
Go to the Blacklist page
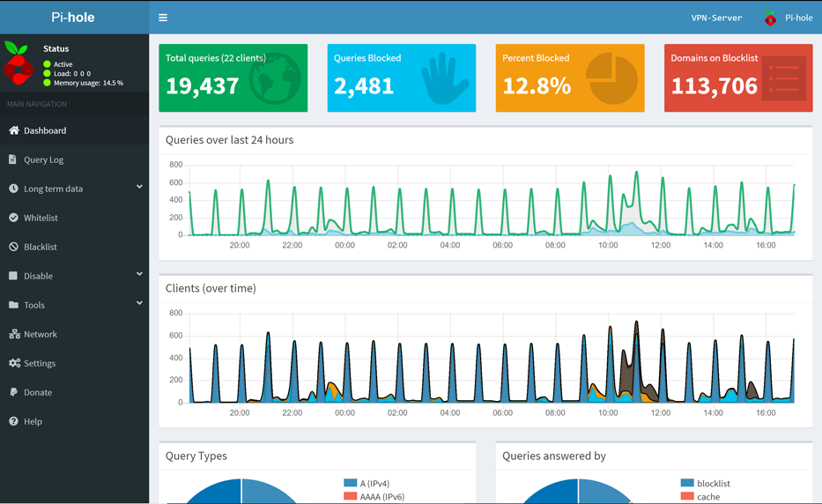click(74, 247)
